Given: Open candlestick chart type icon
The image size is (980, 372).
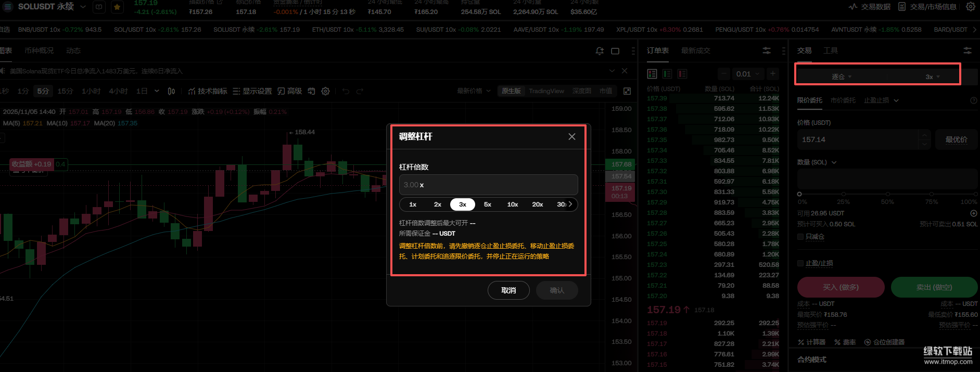Looking at the screenshot, I should (171, 91).
